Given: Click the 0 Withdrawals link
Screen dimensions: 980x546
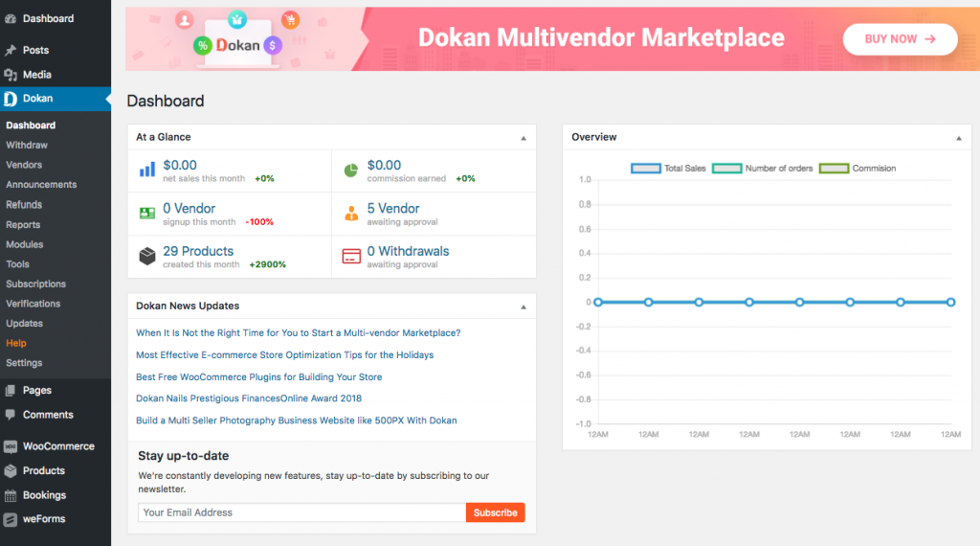Looking at the screenshot, I should (x=408, y=251).
